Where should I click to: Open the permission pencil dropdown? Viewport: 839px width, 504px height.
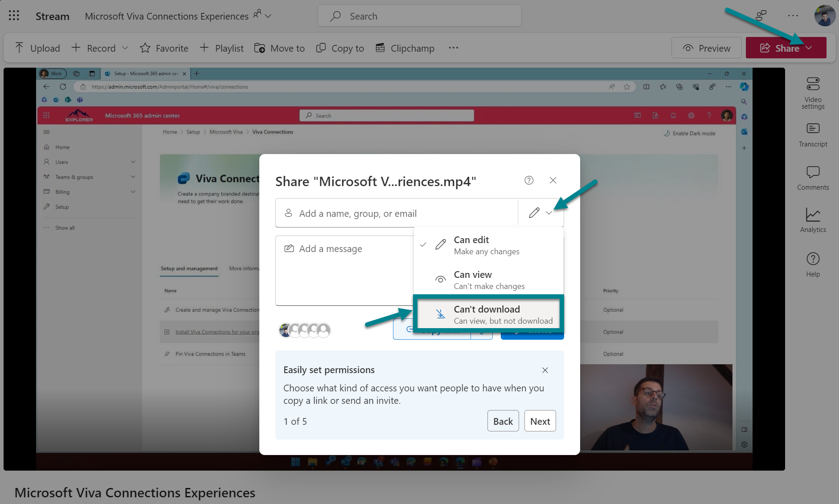[540, 213]
